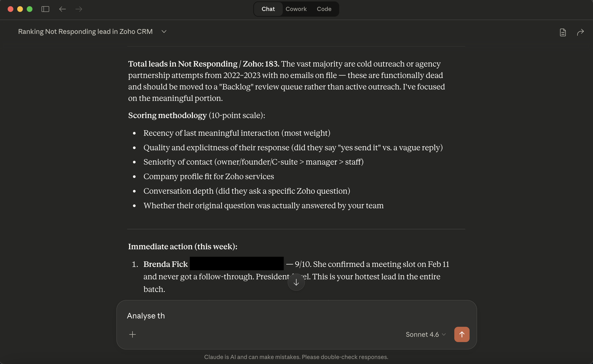Click the red close window button
The width and height of the screenshot is (593, 364).
coord(10,9)
